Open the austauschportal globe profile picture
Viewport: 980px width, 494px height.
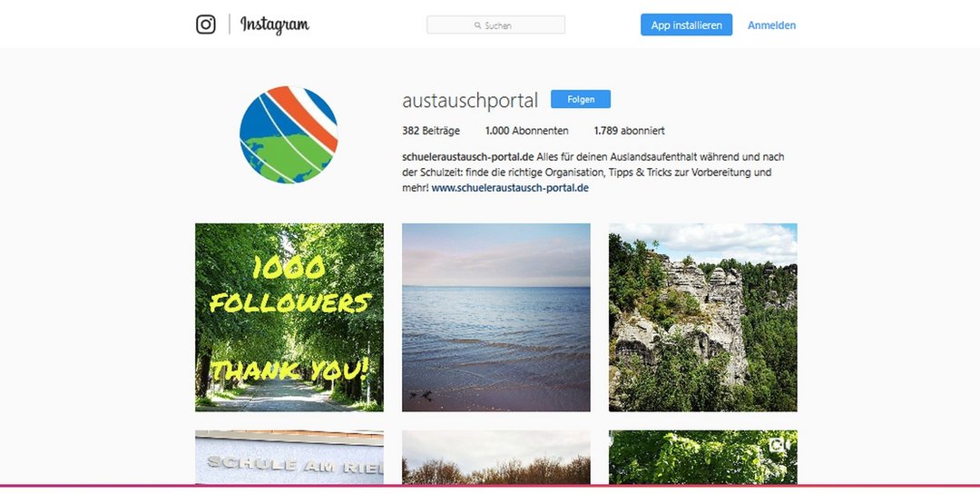(289, 134)
